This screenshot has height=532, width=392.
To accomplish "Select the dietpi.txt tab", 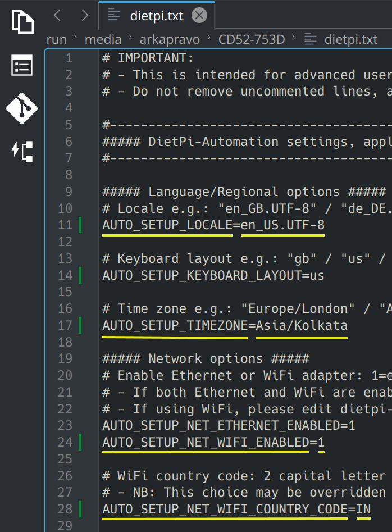I will [x=157, y=16].
